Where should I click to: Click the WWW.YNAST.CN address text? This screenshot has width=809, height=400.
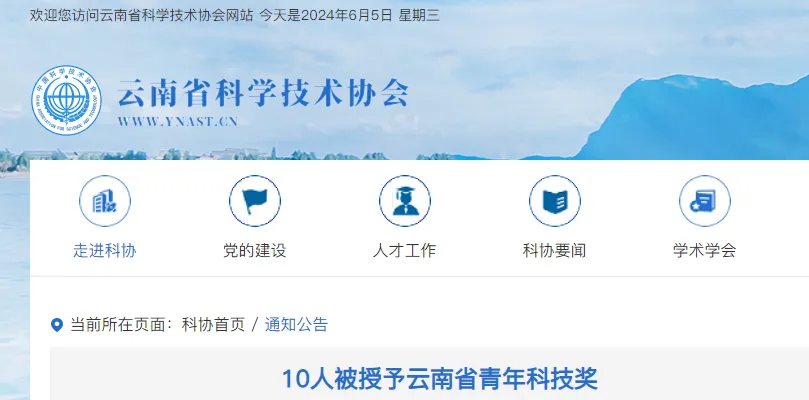[x=177, y=122]
